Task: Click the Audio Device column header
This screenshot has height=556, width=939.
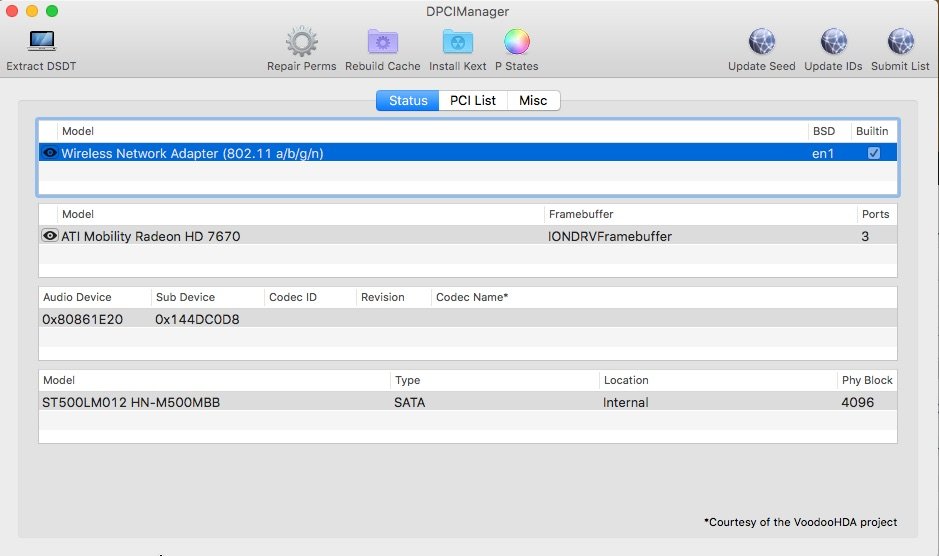Action: click(77, 297)
